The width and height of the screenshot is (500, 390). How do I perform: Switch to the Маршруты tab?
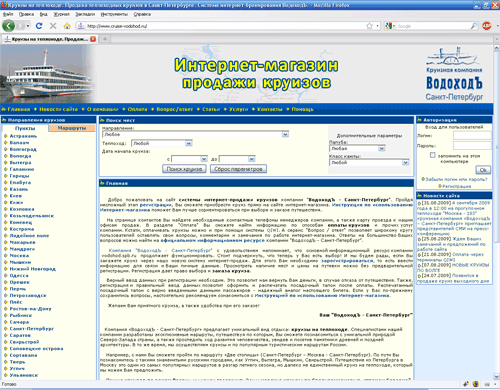point(72,128)
